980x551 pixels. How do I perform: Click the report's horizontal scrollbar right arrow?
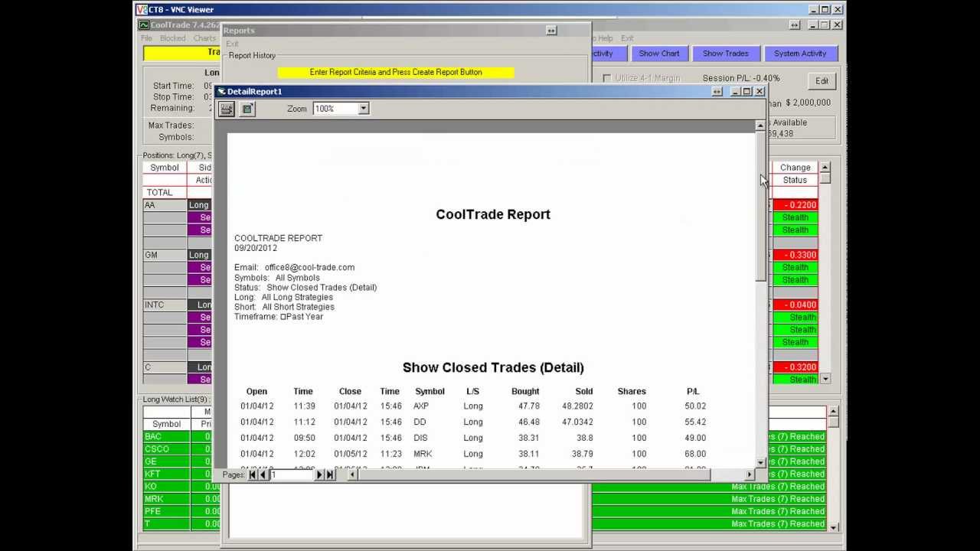coord(750,474)
